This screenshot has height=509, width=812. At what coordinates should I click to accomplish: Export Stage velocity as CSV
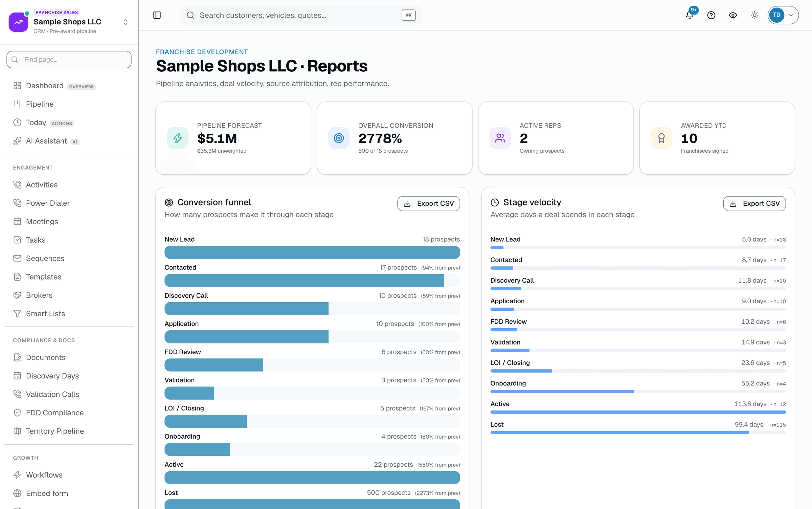pos(754,203)
